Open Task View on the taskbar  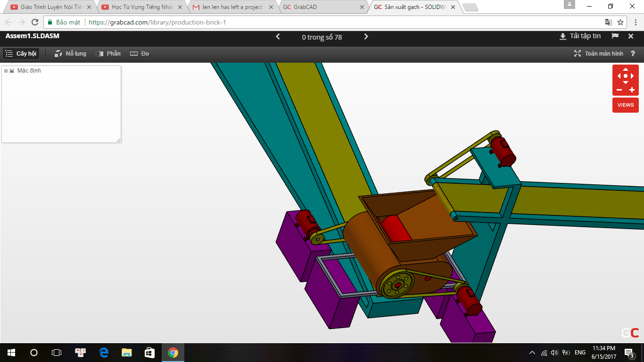coord(57,353)
